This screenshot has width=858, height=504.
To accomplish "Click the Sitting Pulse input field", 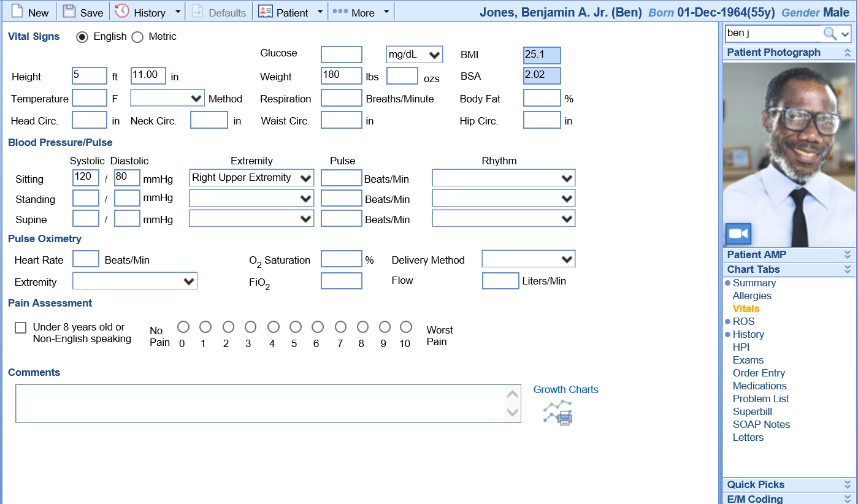I will click(x=342, y=178).
